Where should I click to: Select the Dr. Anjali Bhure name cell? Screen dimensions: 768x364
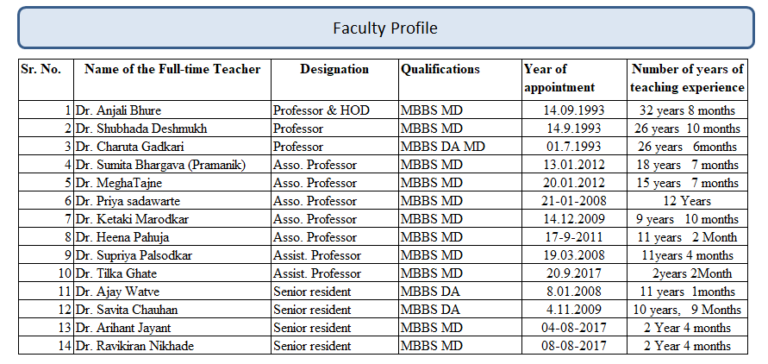172,110
